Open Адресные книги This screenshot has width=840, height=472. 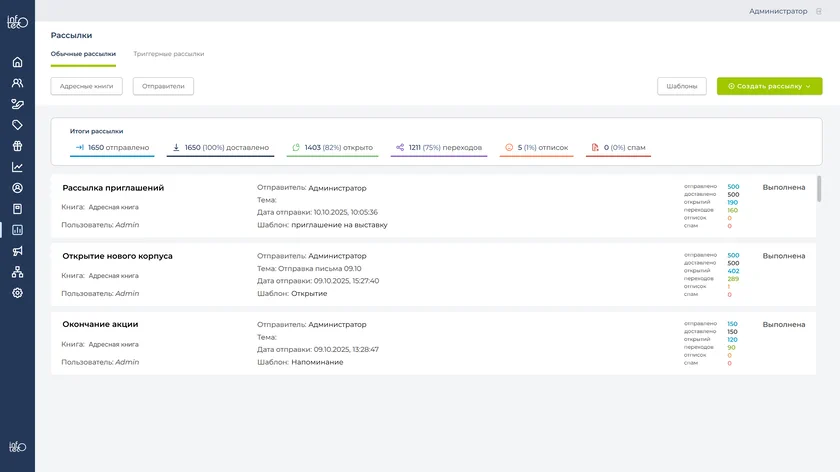[x=86, y=86]
